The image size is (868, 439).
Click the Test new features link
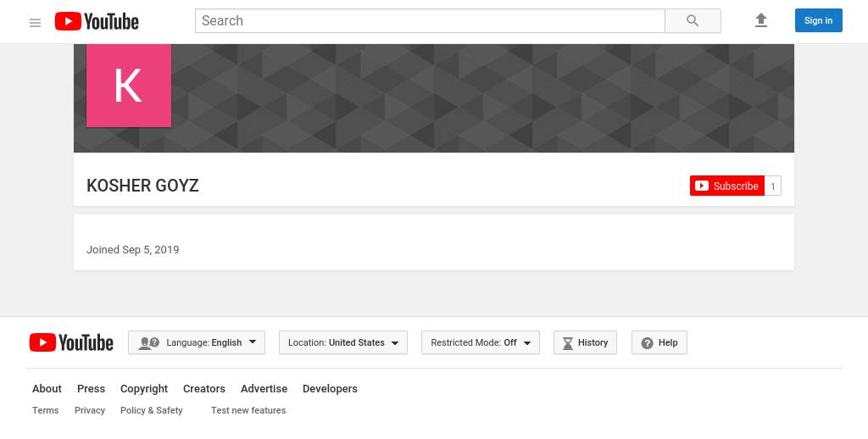[248, 410]
